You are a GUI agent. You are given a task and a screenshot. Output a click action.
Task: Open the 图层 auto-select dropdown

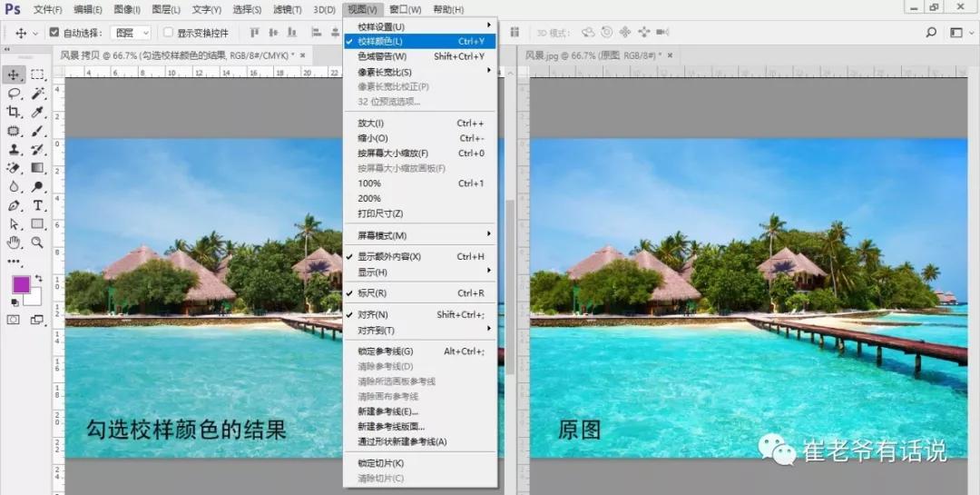click(132, 33)
